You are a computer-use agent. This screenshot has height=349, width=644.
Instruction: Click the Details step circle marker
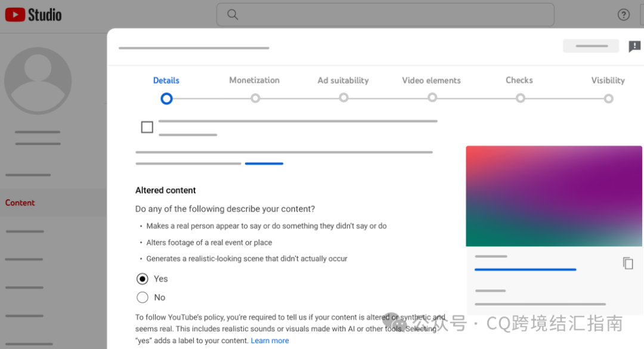[x=166, y=98]
